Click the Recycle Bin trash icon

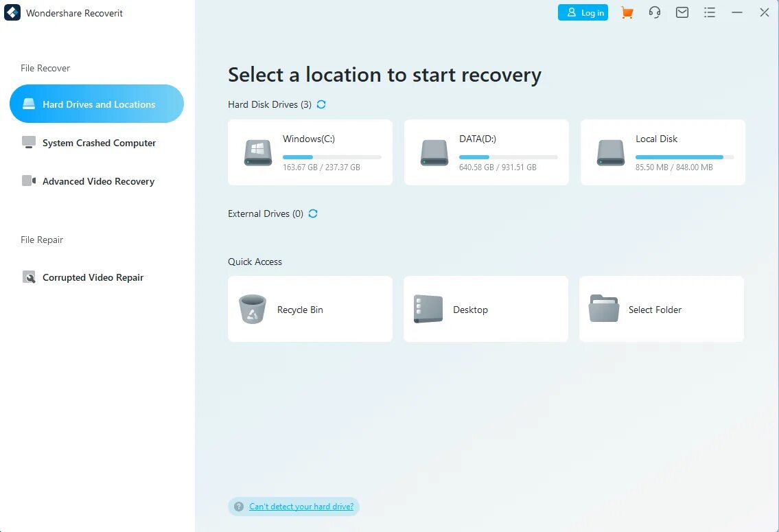253,309
